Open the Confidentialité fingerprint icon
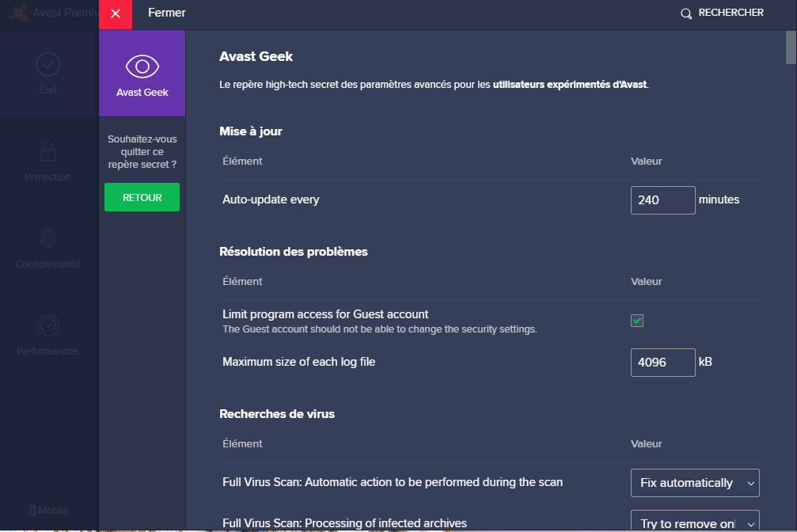Image resolution: width=797 pixels, height=532 pixels. (x=48, y=238)
